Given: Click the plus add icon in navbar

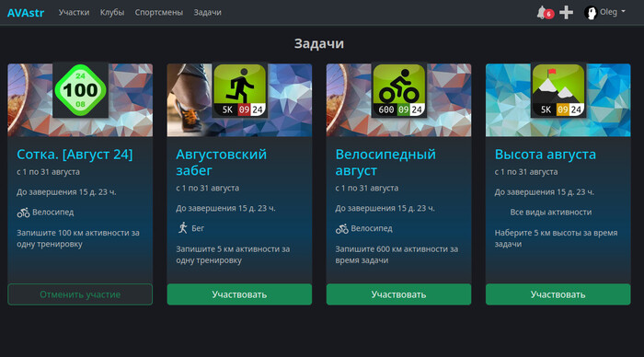Looking at the screenshot, I should 566,12.
